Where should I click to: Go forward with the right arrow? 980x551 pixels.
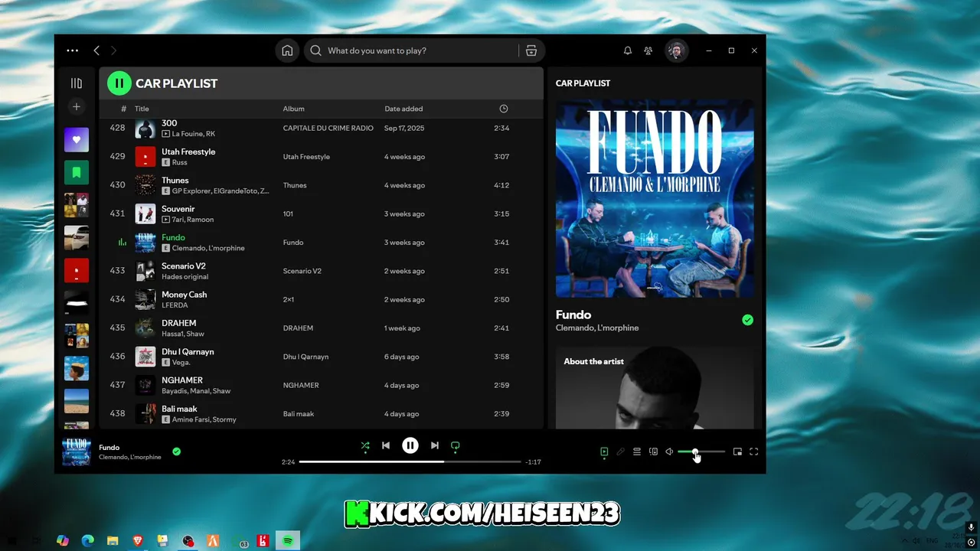113,51
